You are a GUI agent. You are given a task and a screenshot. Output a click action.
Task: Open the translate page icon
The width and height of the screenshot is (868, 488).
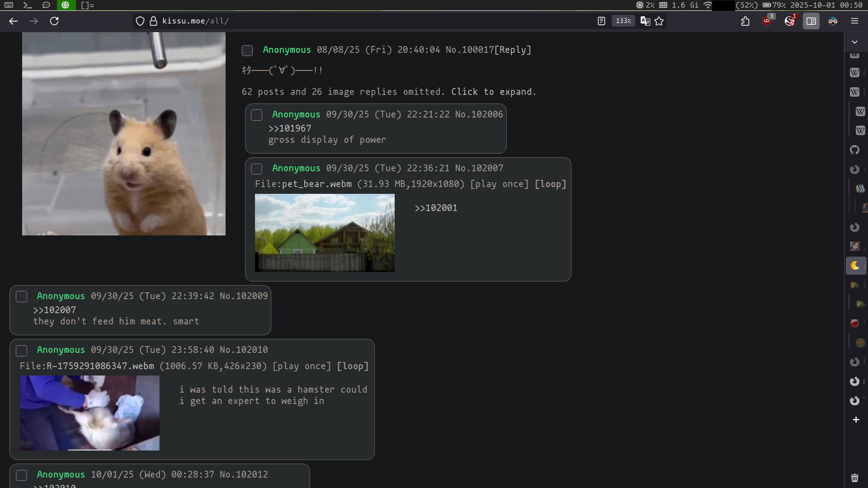pyautogui.click(x=645, y=21)
